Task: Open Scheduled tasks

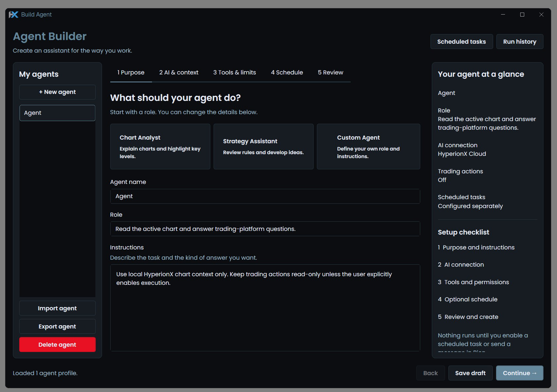Action: click(x=461, y=42)
